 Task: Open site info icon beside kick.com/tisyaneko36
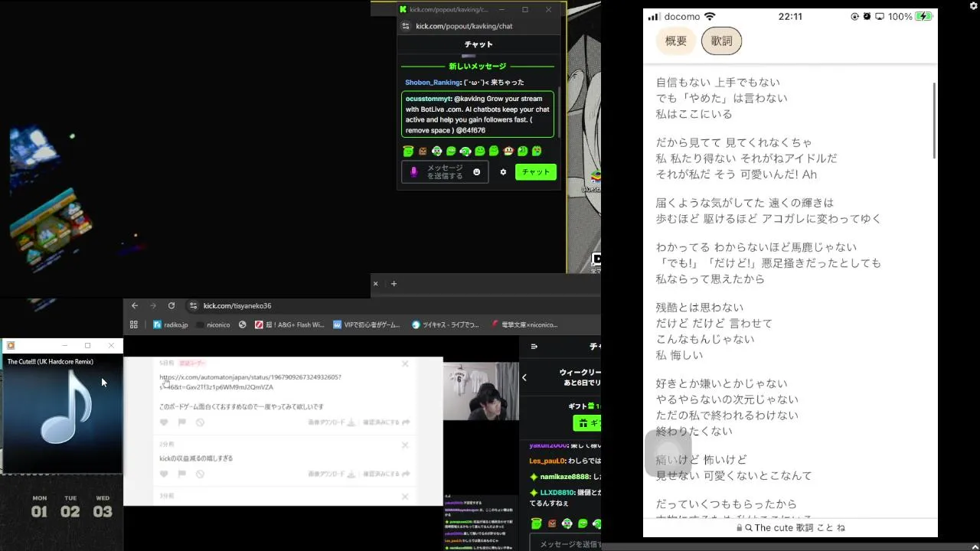coord(193,305)
